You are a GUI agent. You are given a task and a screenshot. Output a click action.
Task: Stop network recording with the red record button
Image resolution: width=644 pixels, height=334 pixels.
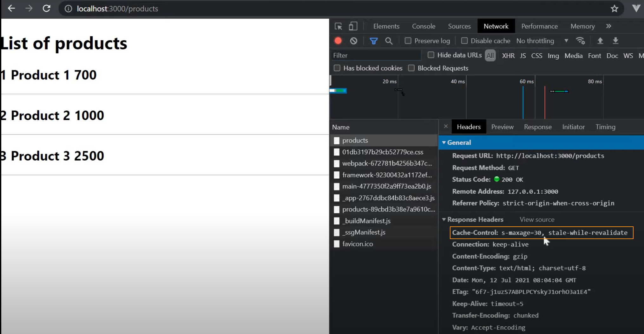[338, 41]
